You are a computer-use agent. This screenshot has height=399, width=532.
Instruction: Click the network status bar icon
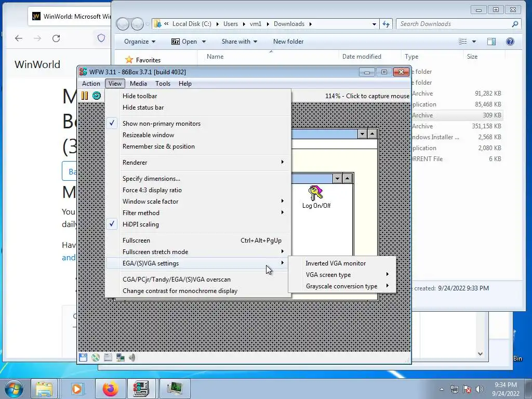120,357
